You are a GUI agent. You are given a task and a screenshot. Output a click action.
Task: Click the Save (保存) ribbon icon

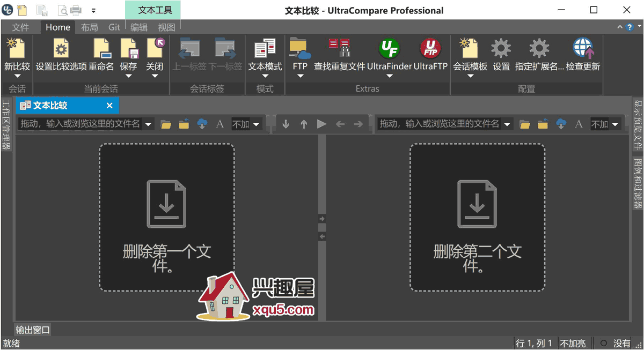[129, 48]
